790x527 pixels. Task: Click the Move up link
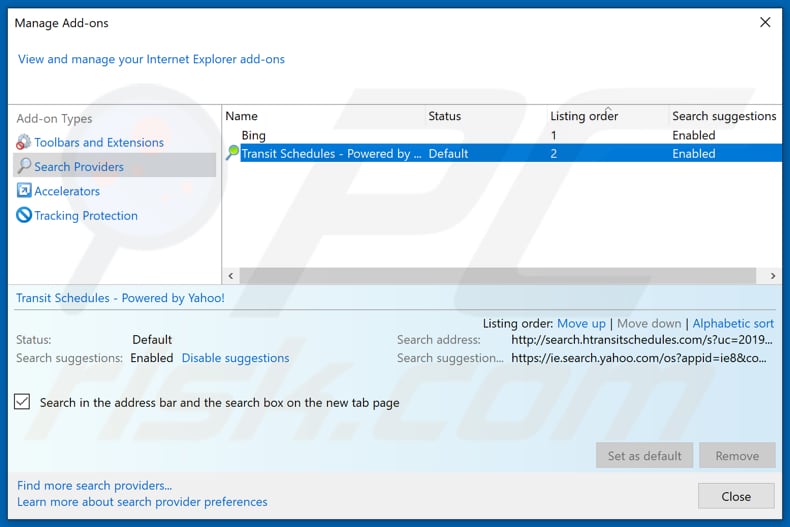[581, 323]
